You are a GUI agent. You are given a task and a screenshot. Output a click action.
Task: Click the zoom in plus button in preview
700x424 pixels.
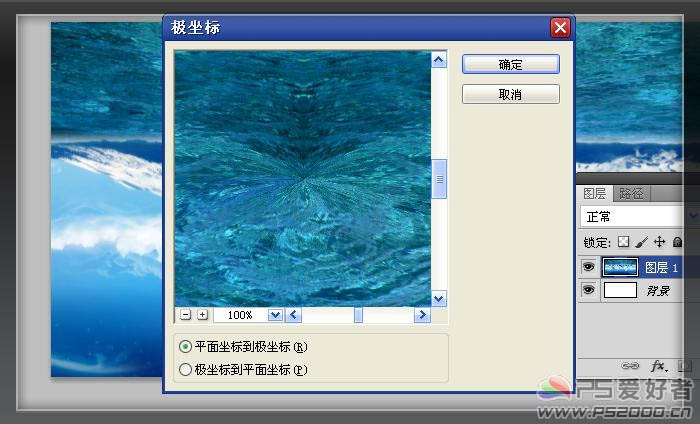click(202, 315)
